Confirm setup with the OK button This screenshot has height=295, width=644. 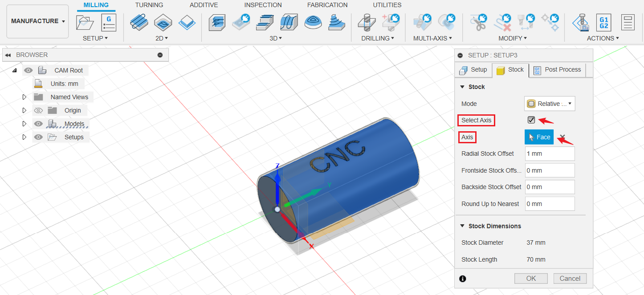531,278
